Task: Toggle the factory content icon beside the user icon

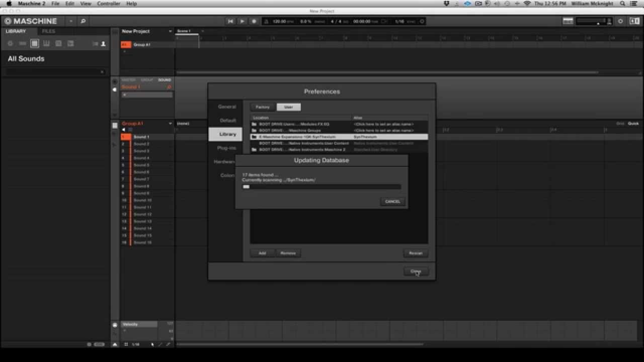Action: point(96,44)
